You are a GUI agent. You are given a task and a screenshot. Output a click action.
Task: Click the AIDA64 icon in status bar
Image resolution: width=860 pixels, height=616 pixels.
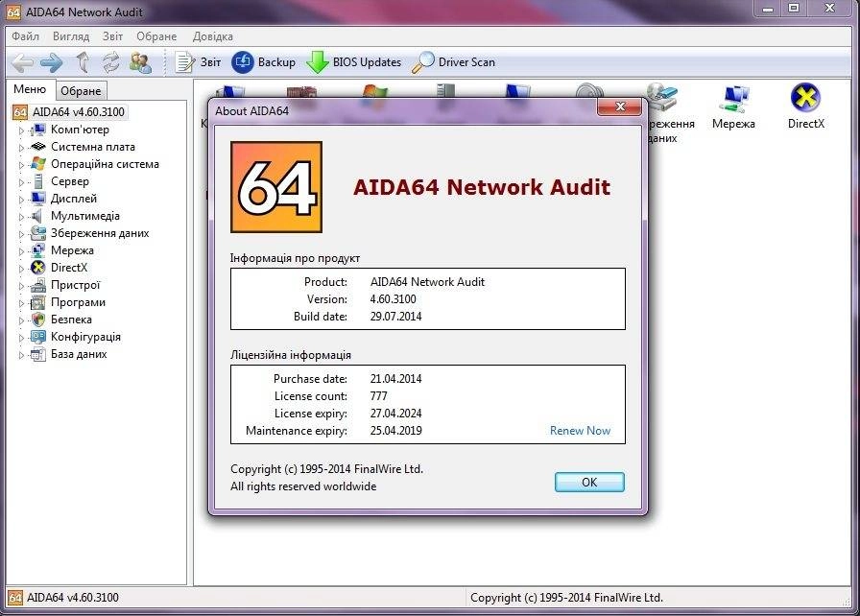tap(16, 598)
